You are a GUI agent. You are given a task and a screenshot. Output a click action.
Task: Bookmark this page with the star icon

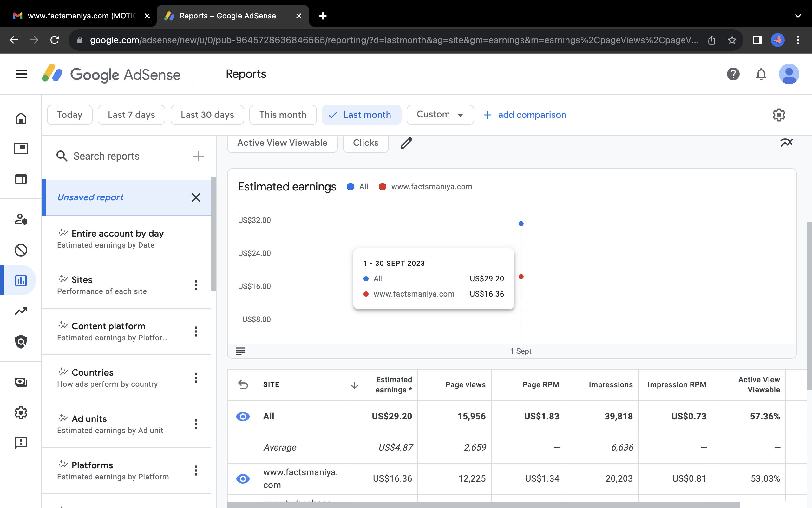732,40
